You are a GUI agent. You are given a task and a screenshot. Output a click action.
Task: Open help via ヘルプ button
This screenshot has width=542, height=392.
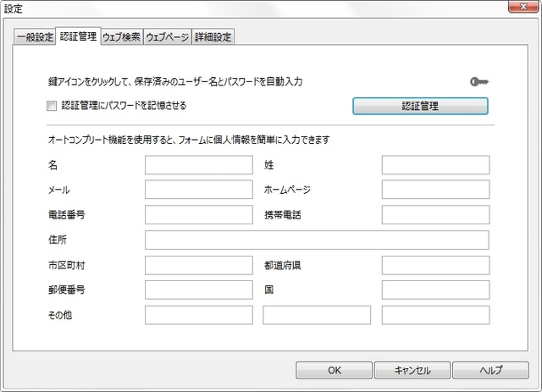491,370
